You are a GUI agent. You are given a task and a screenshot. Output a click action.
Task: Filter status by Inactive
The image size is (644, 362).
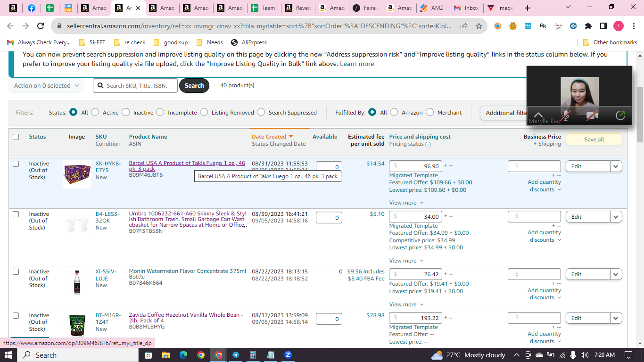(x=125, y=112)
